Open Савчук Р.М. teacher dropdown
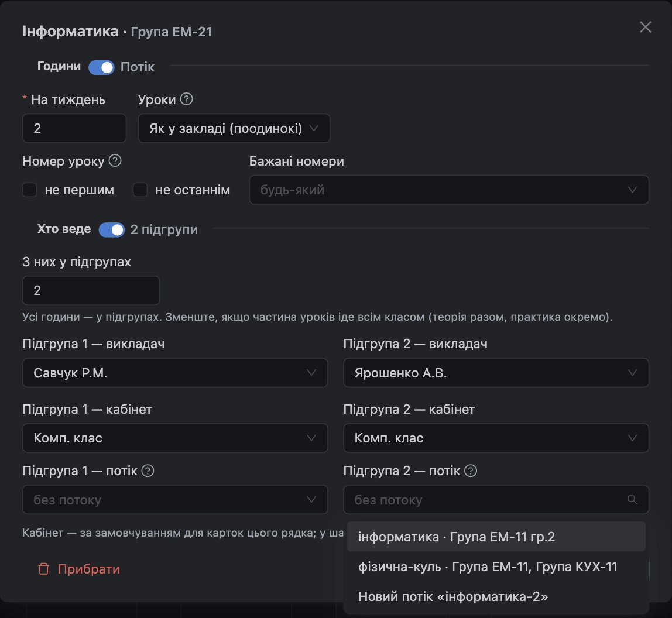This screenshot has height=618, width=672. click(x=175, y=373)
